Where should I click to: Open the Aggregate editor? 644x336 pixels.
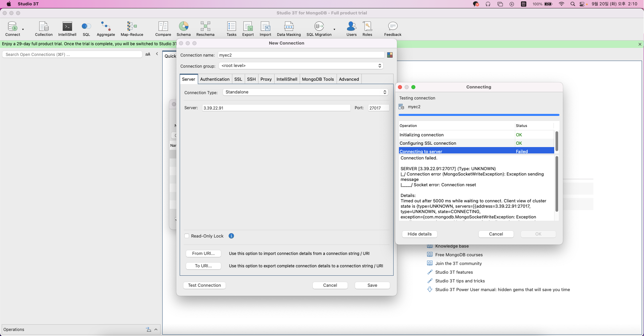click(x=106, y=28)
